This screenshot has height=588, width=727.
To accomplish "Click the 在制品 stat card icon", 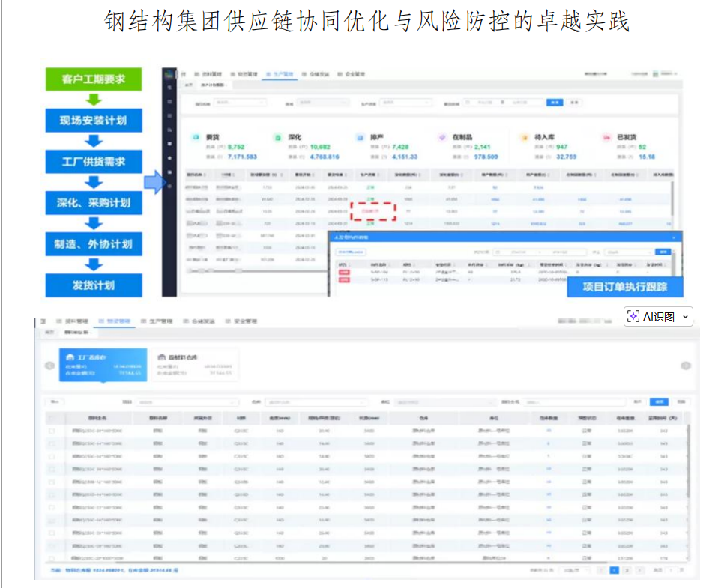I will coord(441,138).
